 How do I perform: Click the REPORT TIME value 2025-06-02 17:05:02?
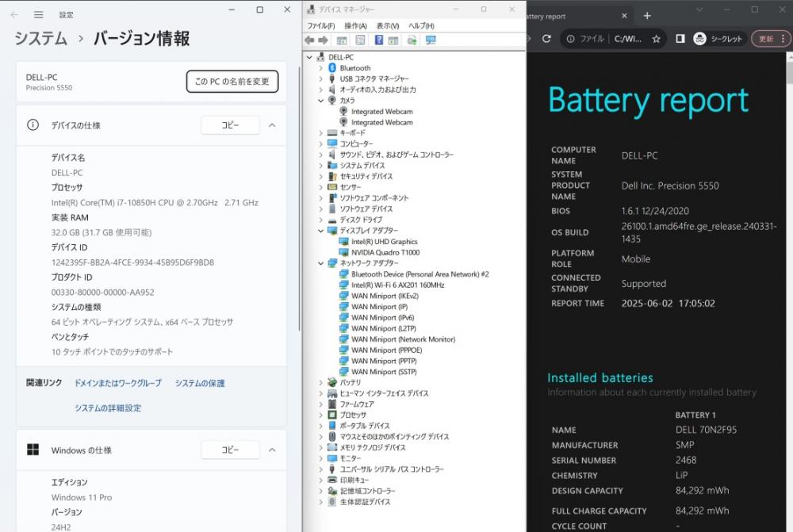668,304
